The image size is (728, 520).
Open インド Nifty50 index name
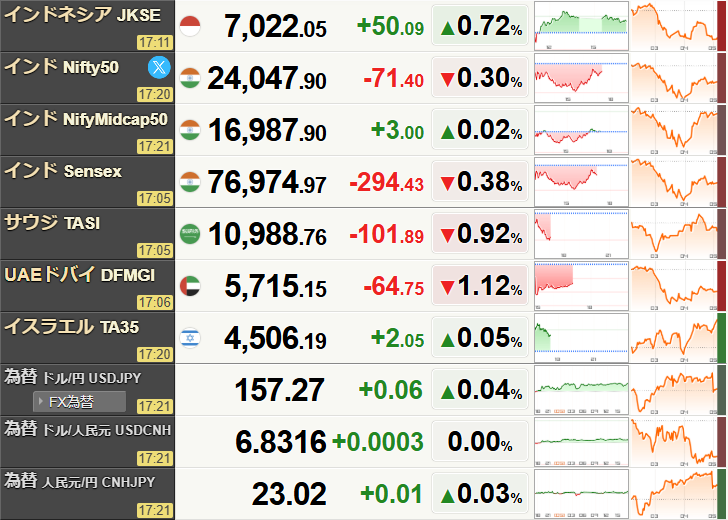coord(61,67)
